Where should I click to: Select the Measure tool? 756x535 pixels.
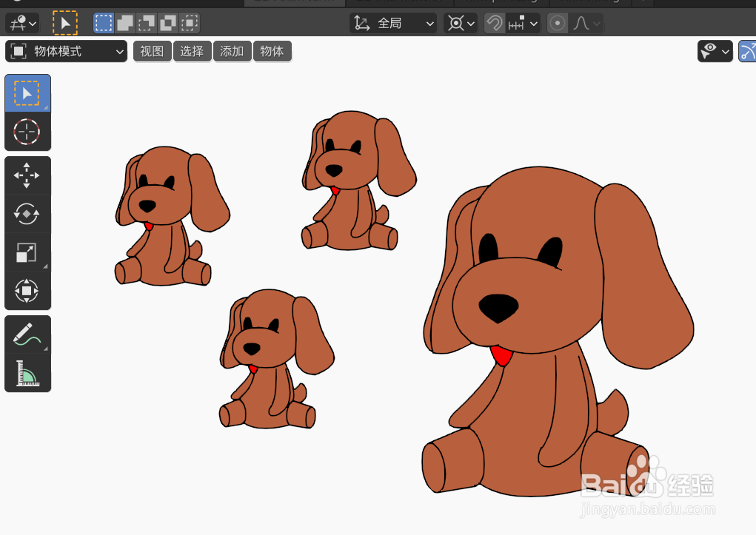pos(27,373)
